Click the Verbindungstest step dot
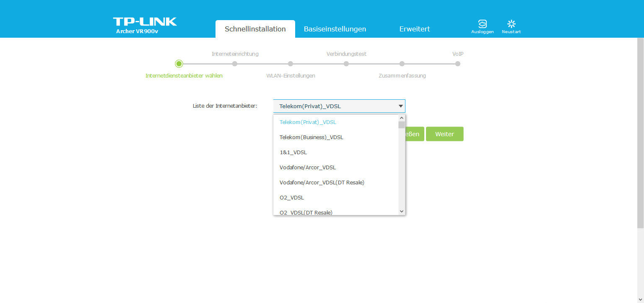Viewport: 644px width, 303px height. [x=346, y=64]
